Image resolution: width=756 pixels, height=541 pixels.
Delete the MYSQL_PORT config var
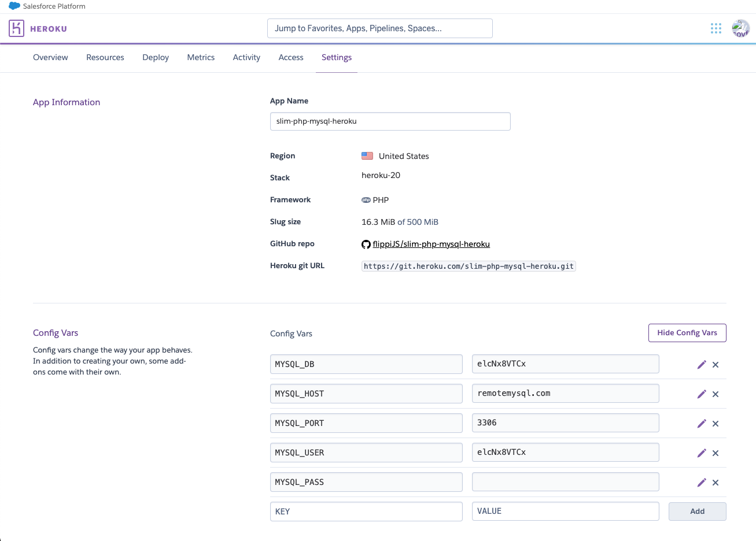click(716, 424)
